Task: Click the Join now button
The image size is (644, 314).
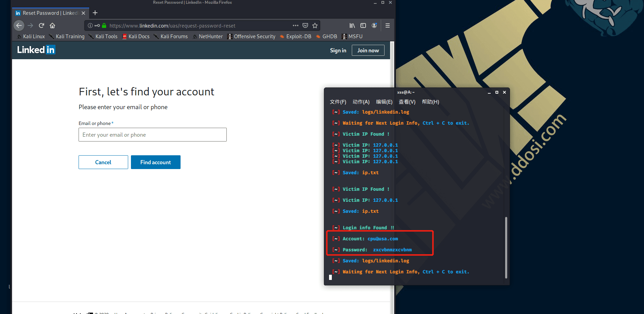Action: click(x=368, y=50)
